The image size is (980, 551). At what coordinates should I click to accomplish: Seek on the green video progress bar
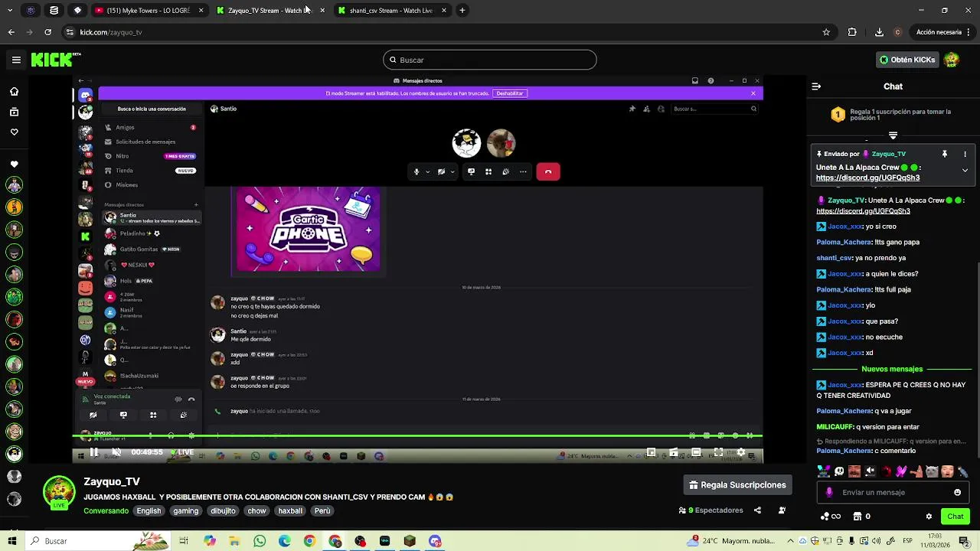(x=417, y=436)
